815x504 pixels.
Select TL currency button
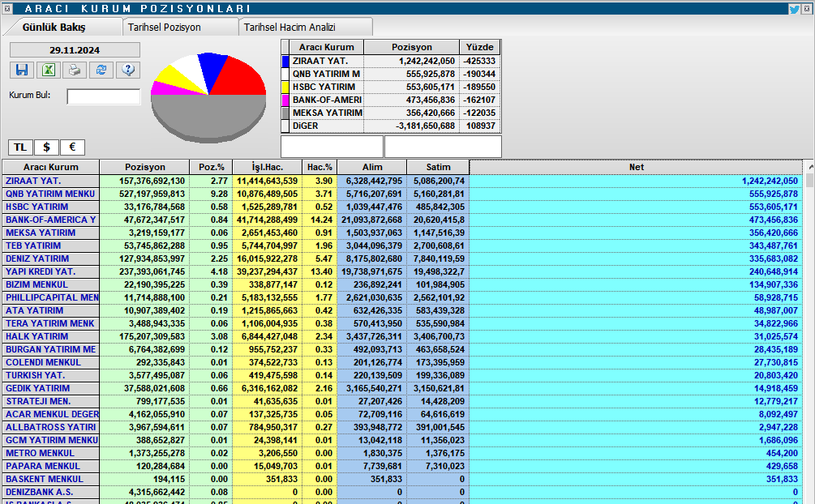(20, 147)
